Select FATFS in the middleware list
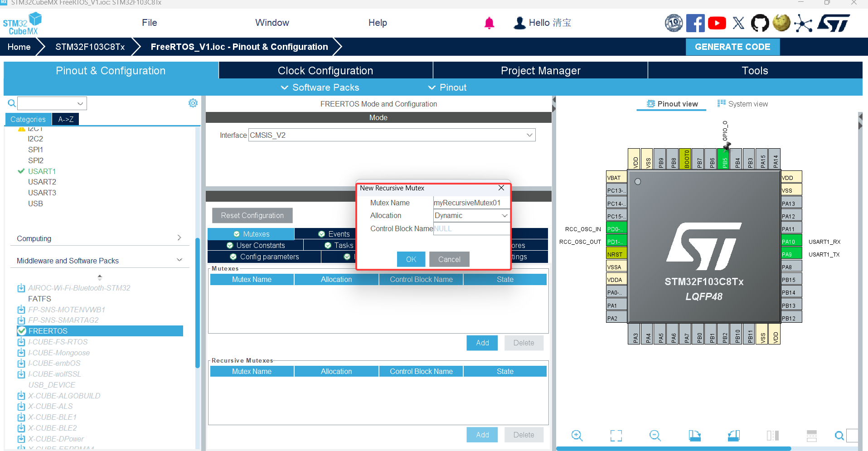Image resolution: width=868 pixels, height=451 pixels. point(39,299)
